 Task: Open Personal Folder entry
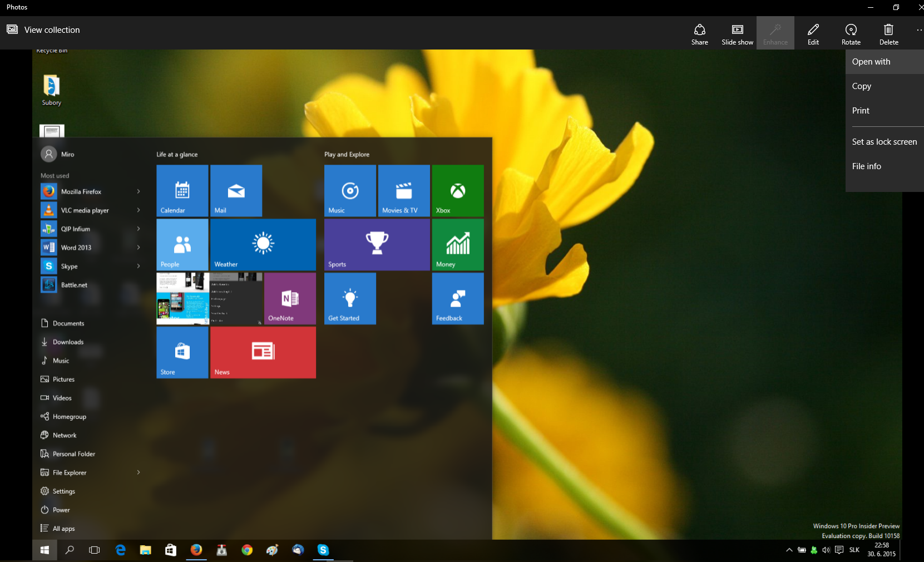pos(68,454)
